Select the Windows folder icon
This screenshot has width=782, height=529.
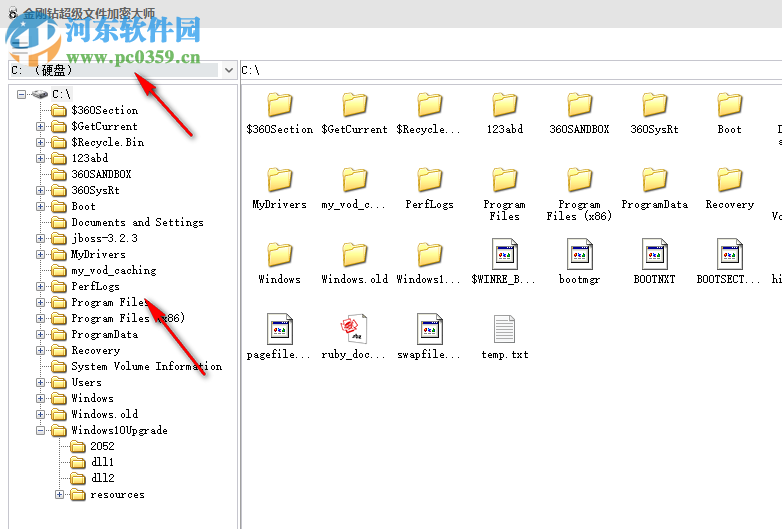tap(280, 254)
